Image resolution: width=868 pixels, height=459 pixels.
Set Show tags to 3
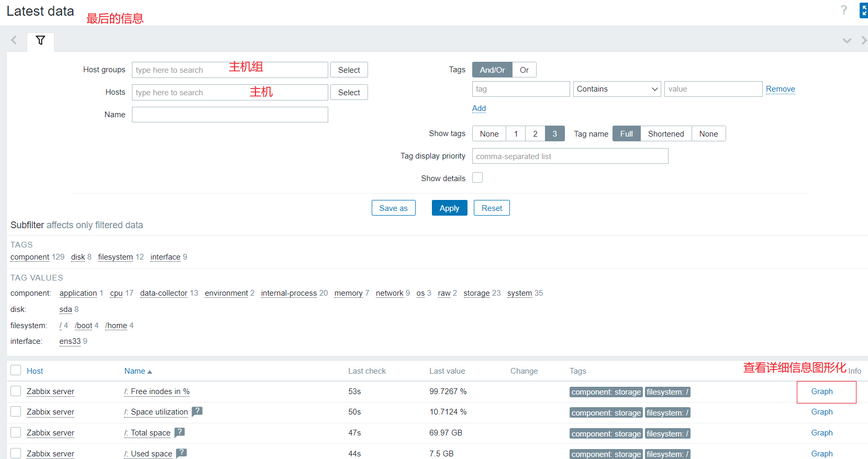click(554, 133)
